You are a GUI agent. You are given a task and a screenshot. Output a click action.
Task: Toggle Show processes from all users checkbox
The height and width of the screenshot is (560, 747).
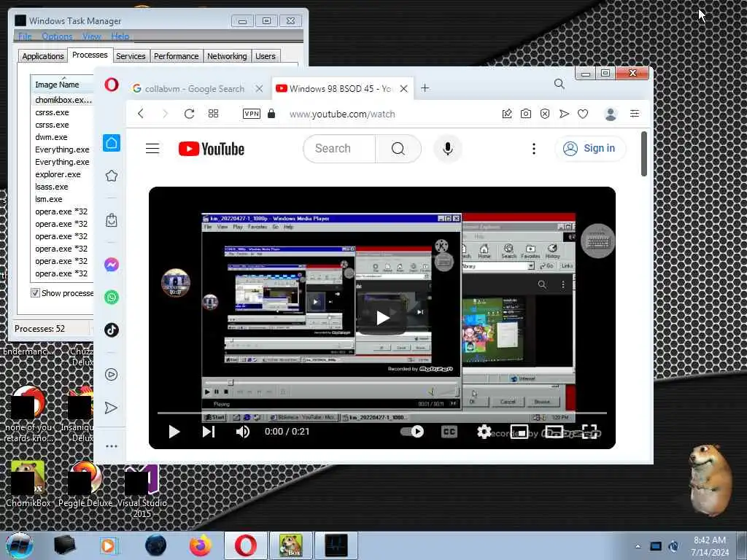click(x=35, y=292)
